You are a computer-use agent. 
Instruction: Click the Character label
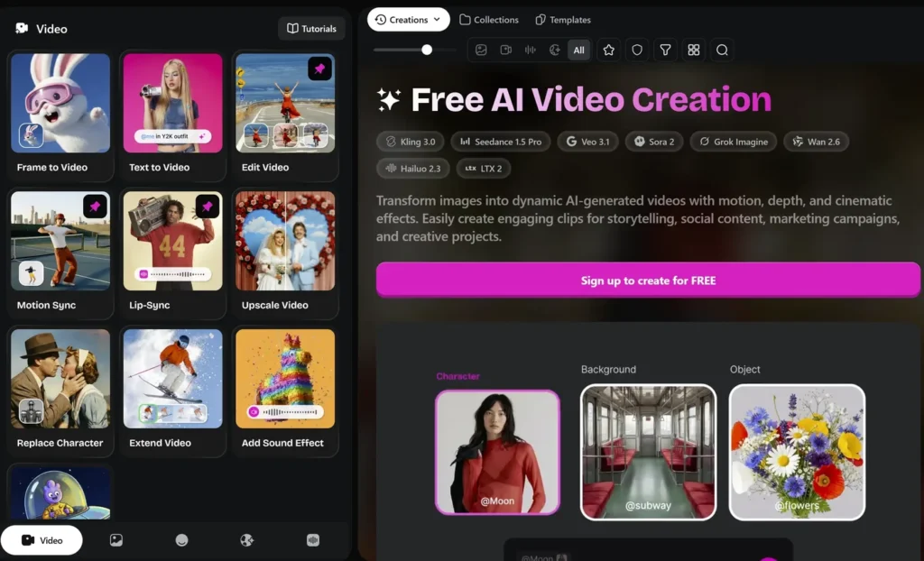(x=457, y=376)
